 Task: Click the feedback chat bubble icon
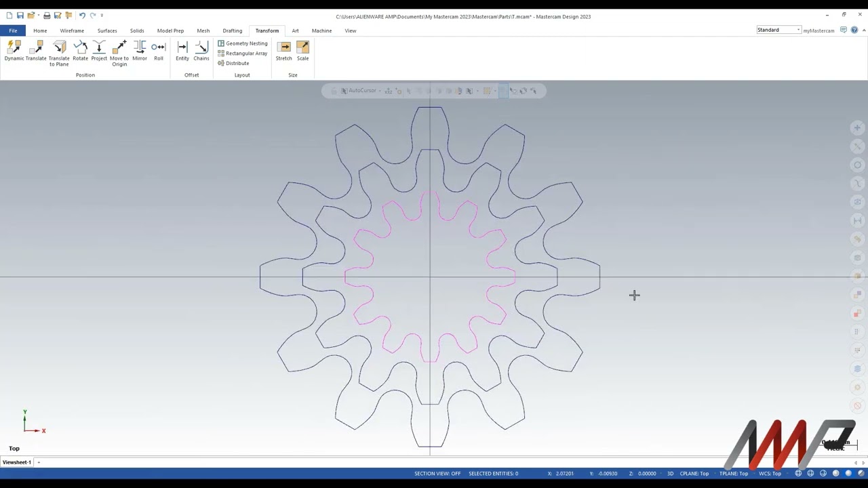point(844,30)
